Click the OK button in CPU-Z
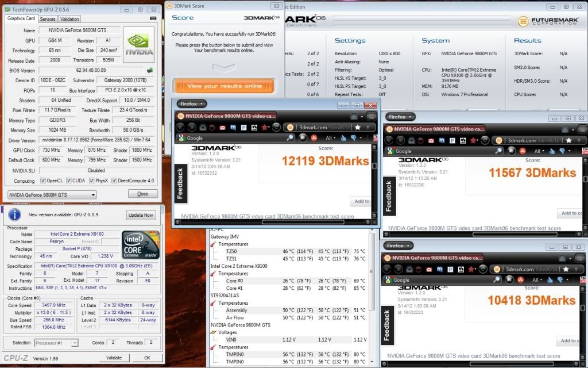 [x=148, y=358]
